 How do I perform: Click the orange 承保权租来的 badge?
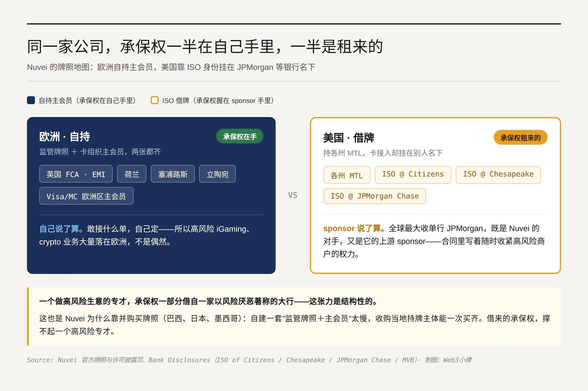(520, 137)
